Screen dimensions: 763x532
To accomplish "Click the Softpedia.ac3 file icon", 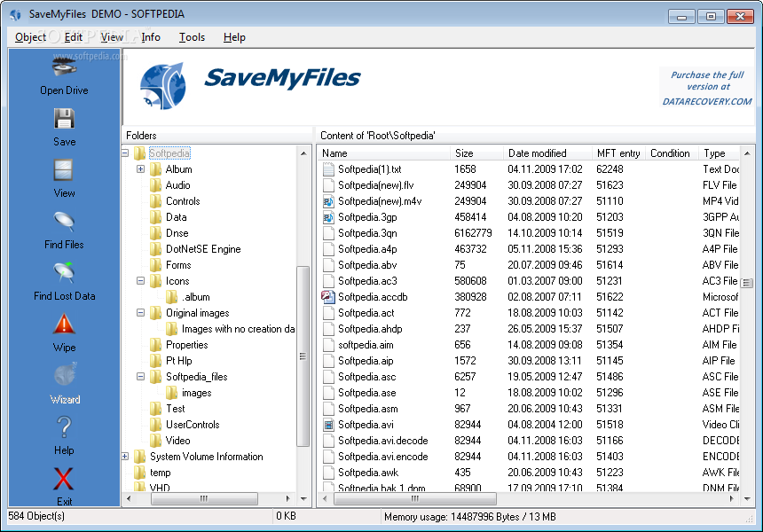I will tap(328, 281).
